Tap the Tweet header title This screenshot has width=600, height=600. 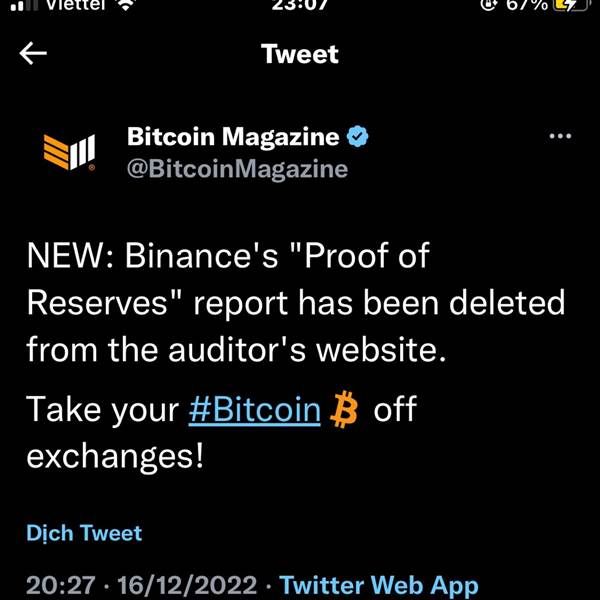pyautogui.click(x=300, y=54)
